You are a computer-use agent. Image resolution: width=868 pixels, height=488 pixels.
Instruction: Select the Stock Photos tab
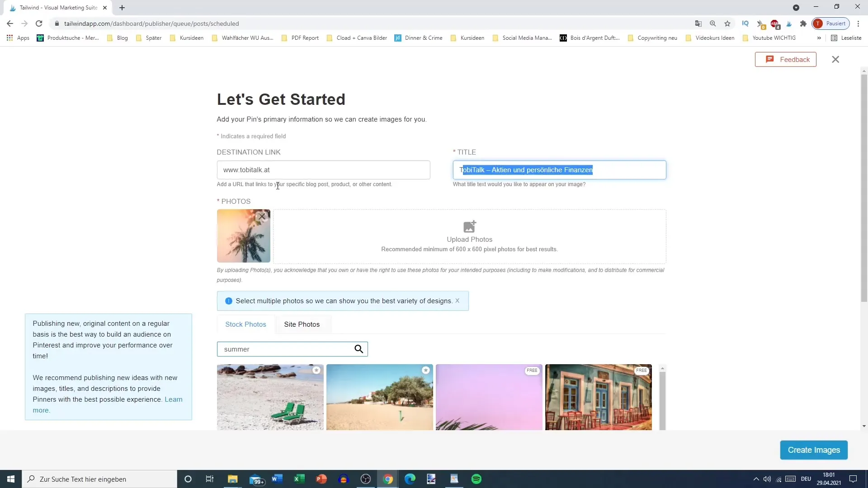tap(245, 324)
